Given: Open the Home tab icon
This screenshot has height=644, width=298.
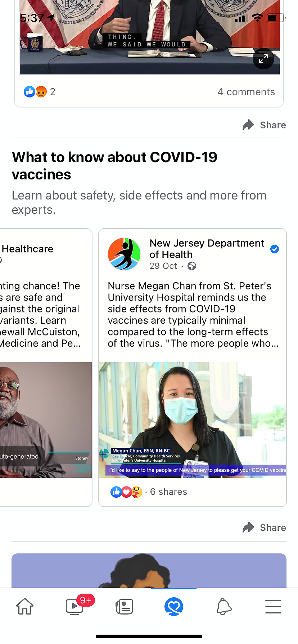Looking at the screenshot, I should tap(25, 606).
